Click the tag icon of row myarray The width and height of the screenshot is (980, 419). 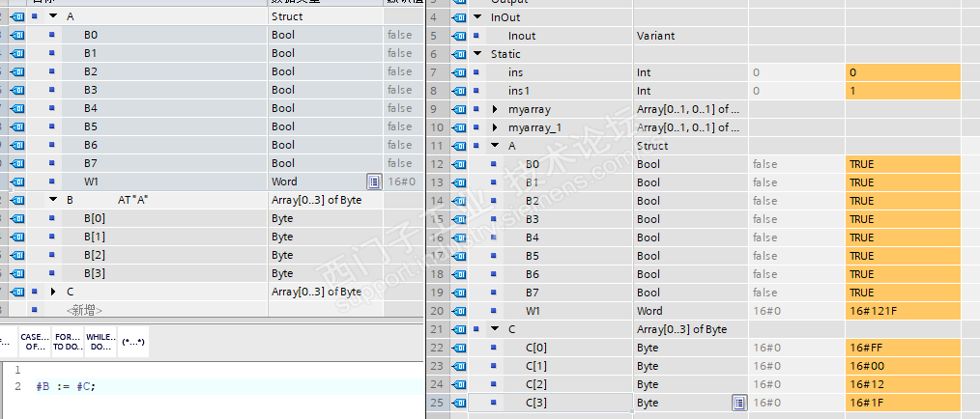click(459, 109)
